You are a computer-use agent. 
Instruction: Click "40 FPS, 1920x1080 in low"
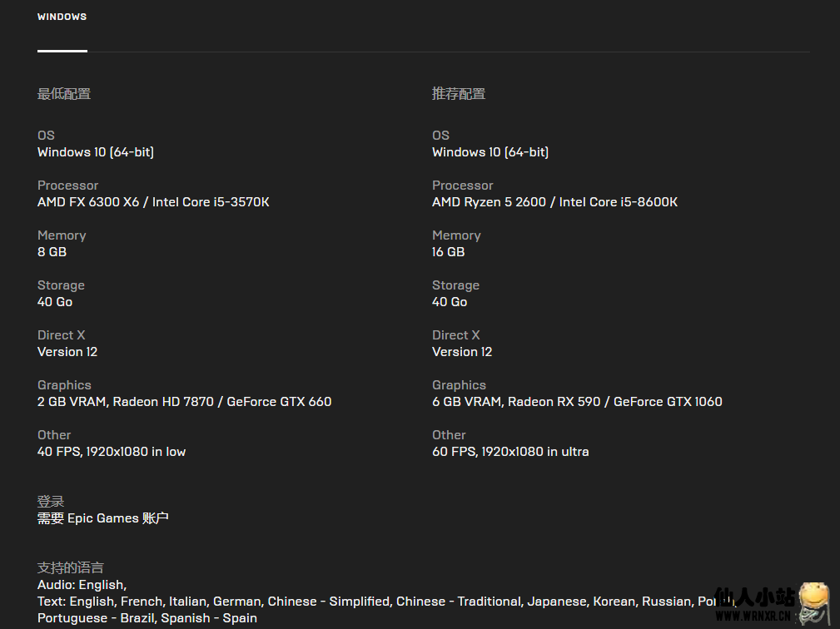[112, 451]
